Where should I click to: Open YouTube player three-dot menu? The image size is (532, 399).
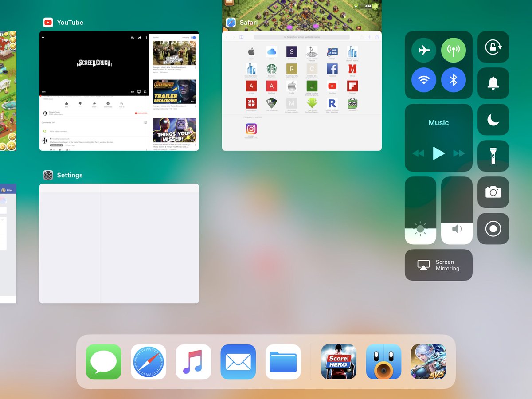pos(146,38)
